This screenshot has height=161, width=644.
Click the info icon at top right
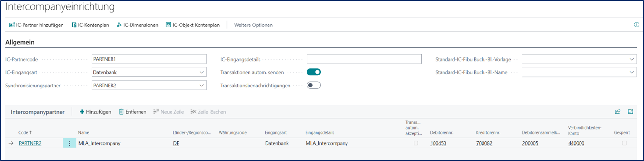(636, 25)
